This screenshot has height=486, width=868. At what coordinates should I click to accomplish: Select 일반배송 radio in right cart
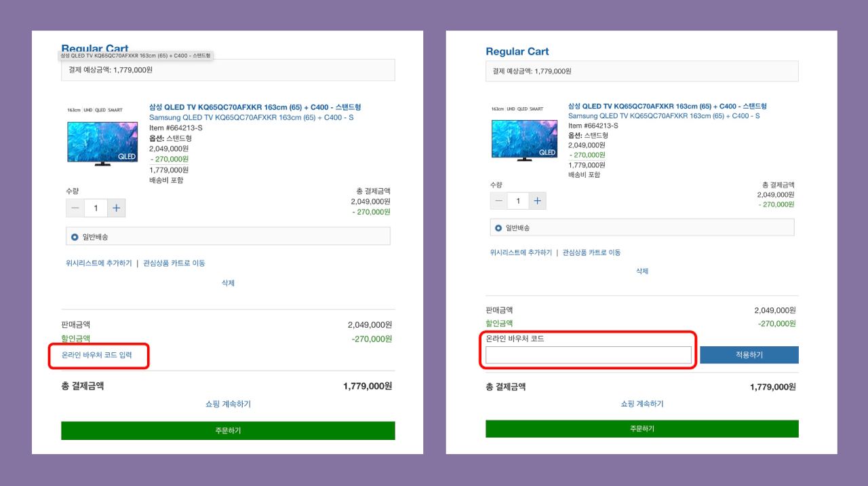pyautogui.click(x=499, y=228)
